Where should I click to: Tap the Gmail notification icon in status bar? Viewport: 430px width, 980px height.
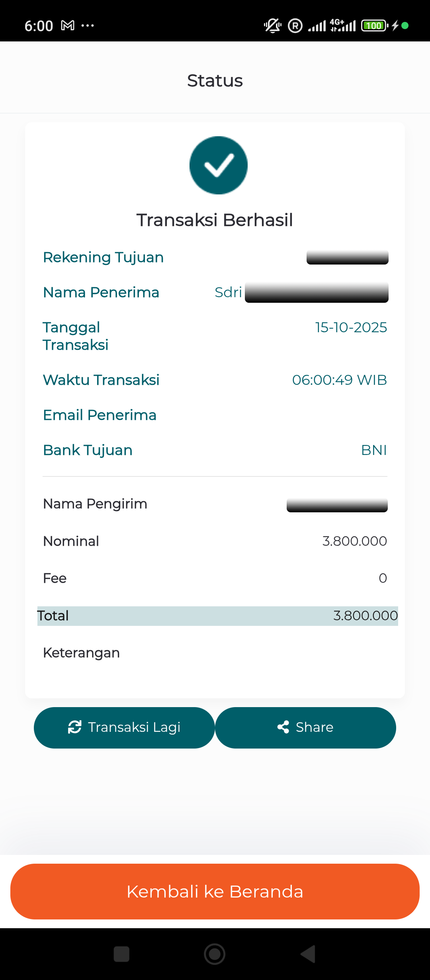68,26
